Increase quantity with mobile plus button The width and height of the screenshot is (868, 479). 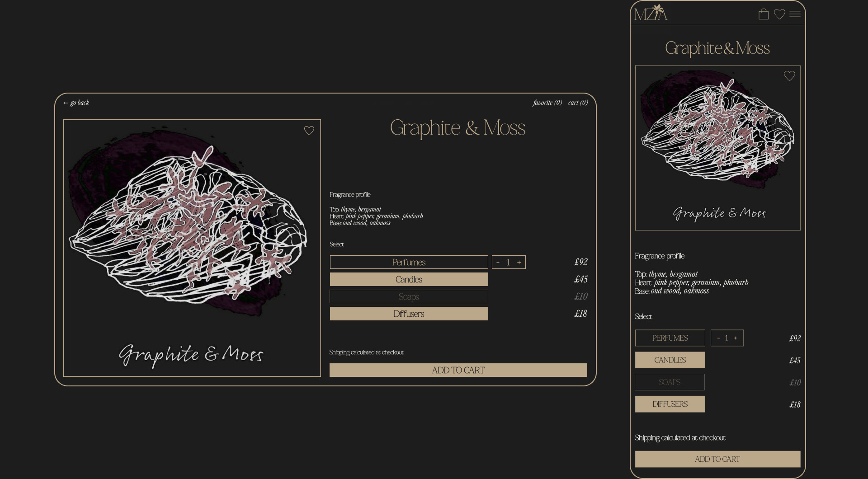point(735,338)
